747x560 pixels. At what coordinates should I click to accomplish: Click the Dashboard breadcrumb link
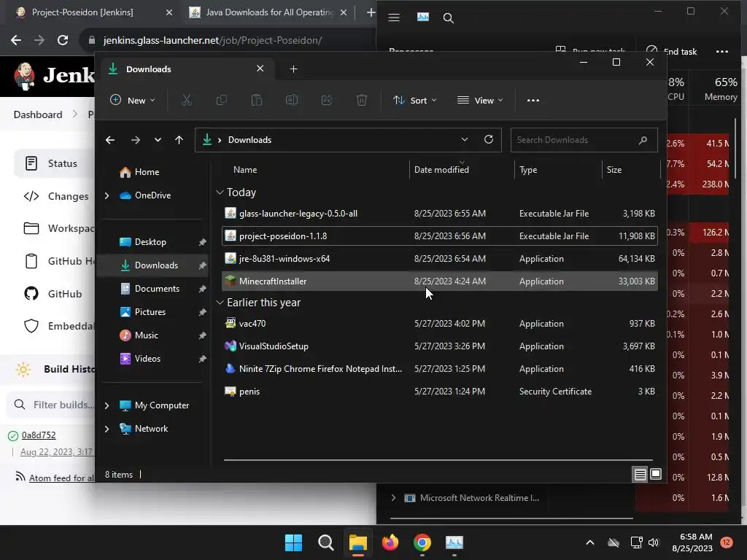coord(38,114)
